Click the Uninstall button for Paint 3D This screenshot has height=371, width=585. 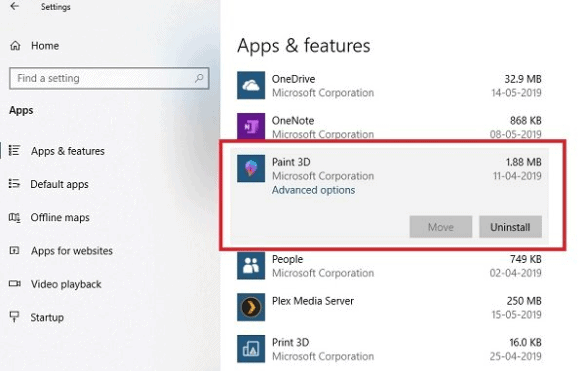click(510, 227)
